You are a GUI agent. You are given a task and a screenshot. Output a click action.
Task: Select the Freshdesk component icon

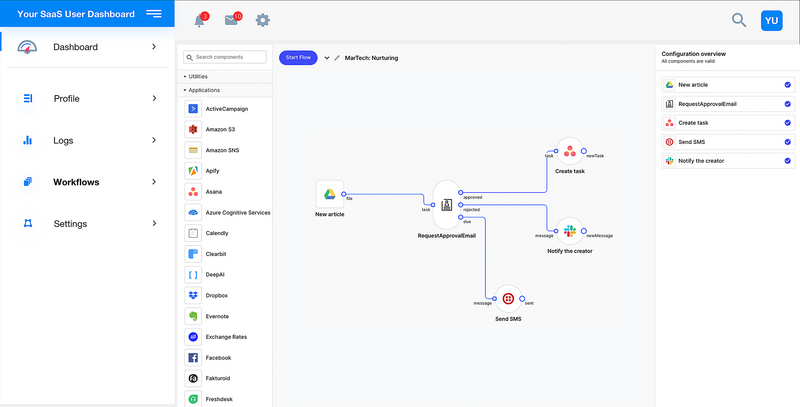click(193, 399)
